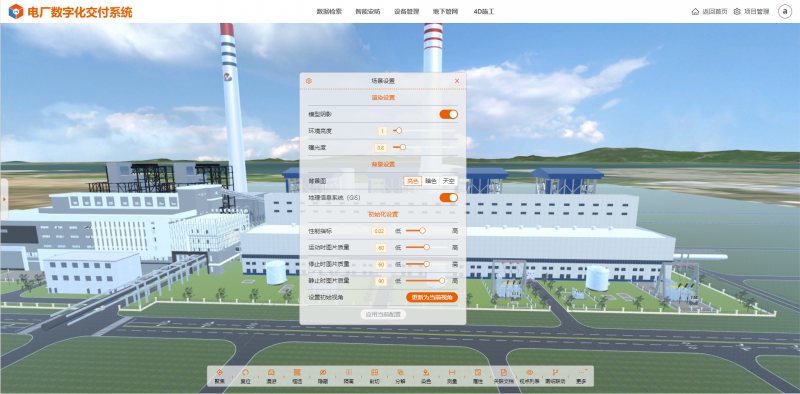Select the 天空 background option
The height and width of the screenshot is (394, 800).
coord(448,181)
